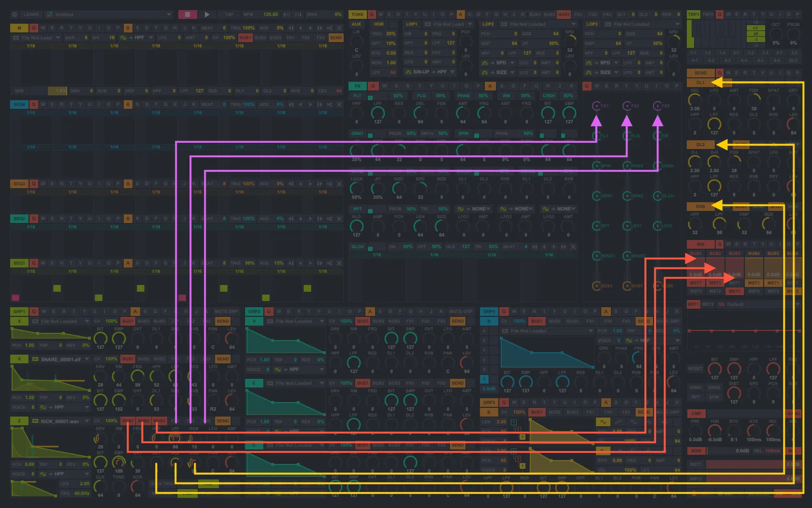Viewport: 812px width, 508px height.
Task: Toggle the RPT effect on switch
Action: (370, 211)
